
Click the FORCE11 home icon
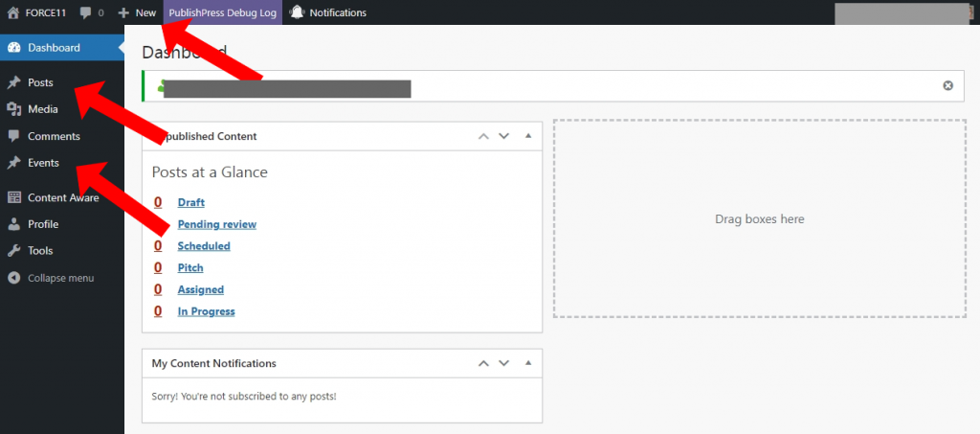pyautogui.click(x=13, y=12)
